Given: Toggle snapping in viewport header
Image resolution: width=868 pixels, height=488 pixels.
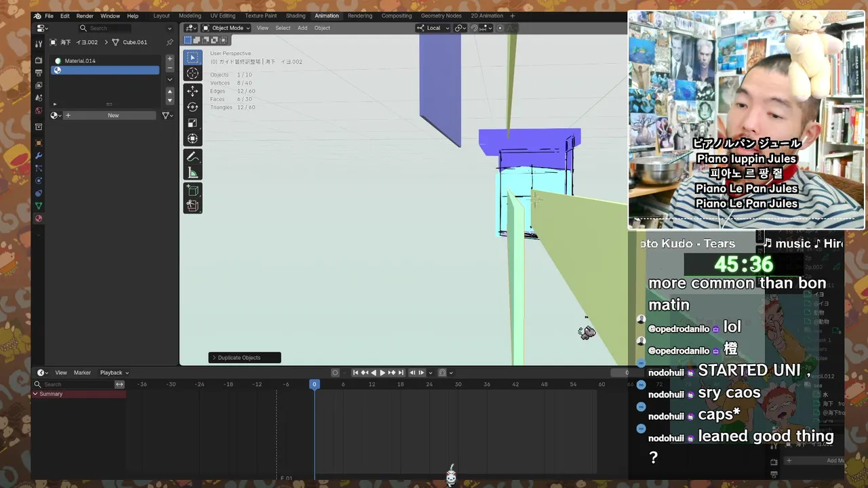Looking at the screenshot, I should pos(474,28).
